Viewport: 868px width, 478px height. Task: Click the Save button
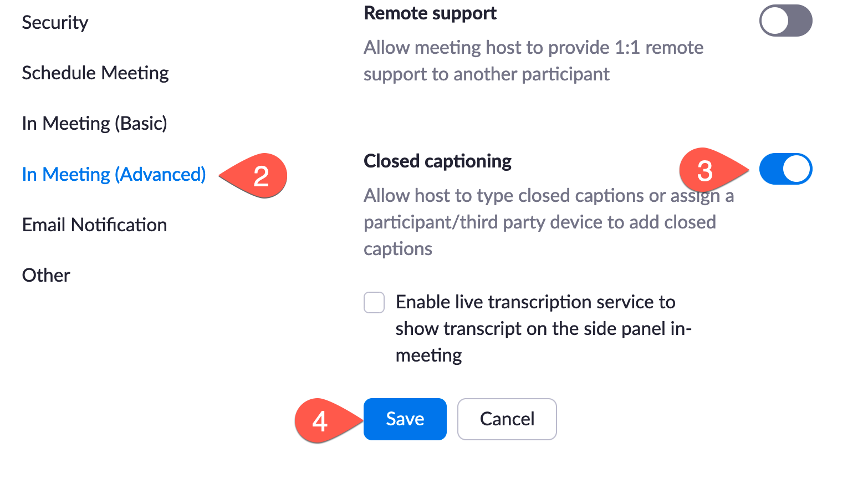(405, 419)
